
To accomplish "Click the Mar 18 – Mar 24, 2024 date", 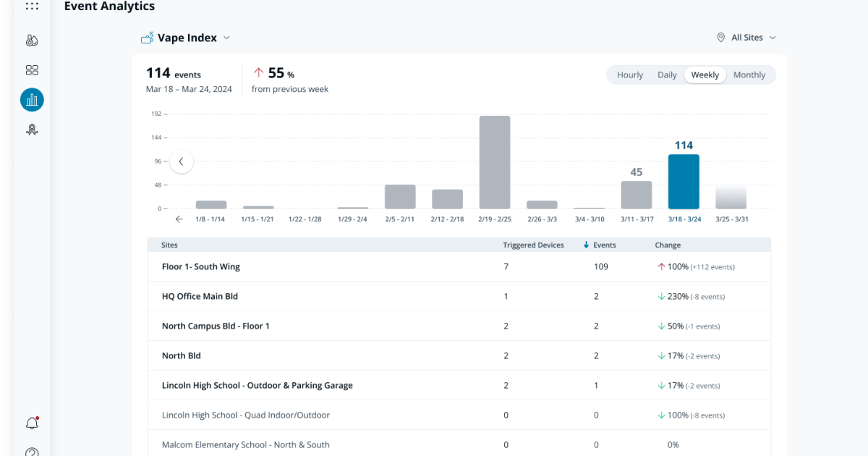I will point(189,89).
